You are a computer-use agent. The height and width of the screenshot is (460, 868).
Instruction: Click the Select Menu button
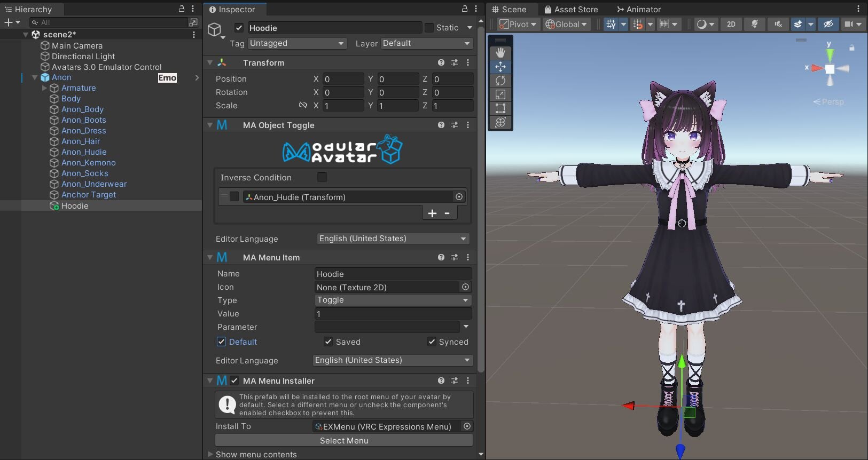pyautogui.click(x=344, y=440)
